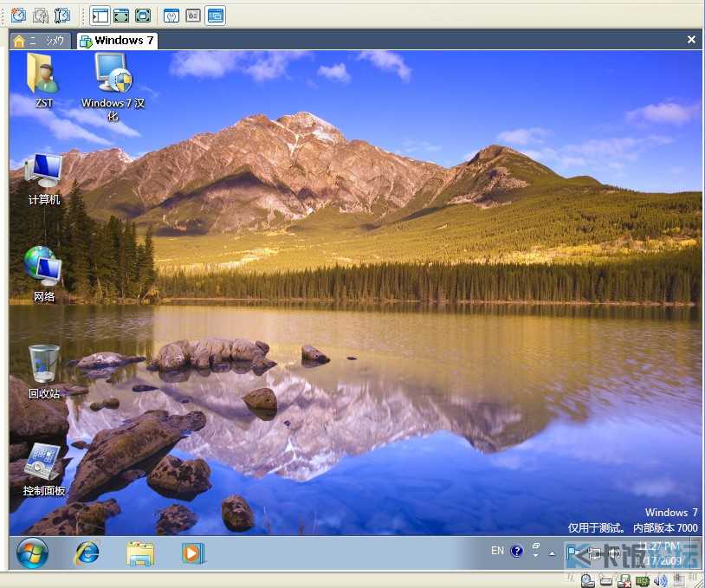705x588 pixels.
Task: Click the VMware network adapter status icon
Action: click(x=642, y=581)
